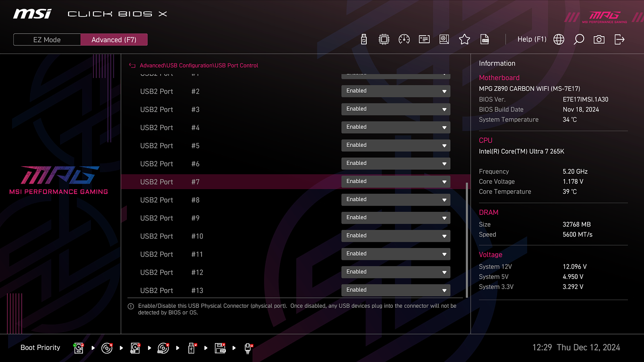The image size is (644, 362).
Task: Select the USB CD/DVD boot device
Action: tap(163, 348)
